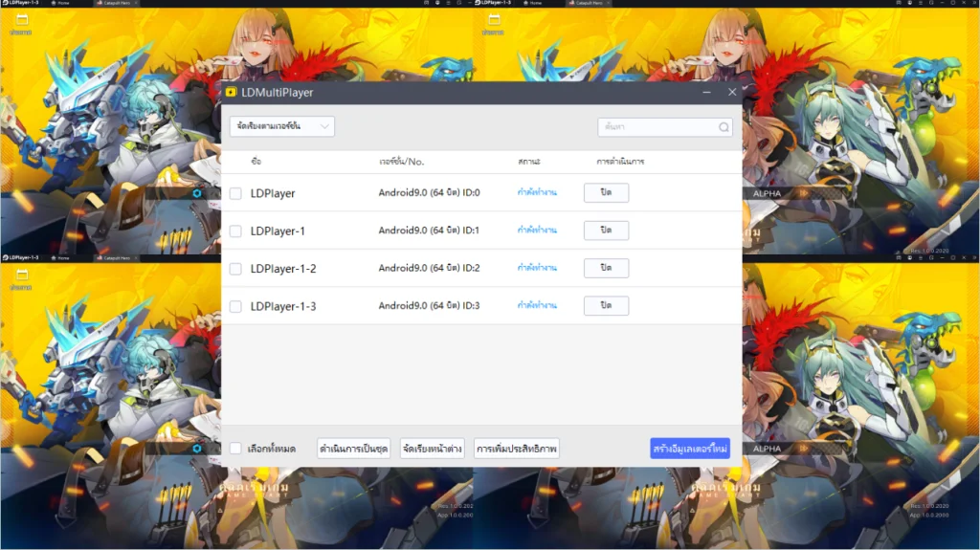Tick the checkbox for the LDPlayer-1 row
The image size is (980, 550).
coord(235,231)
